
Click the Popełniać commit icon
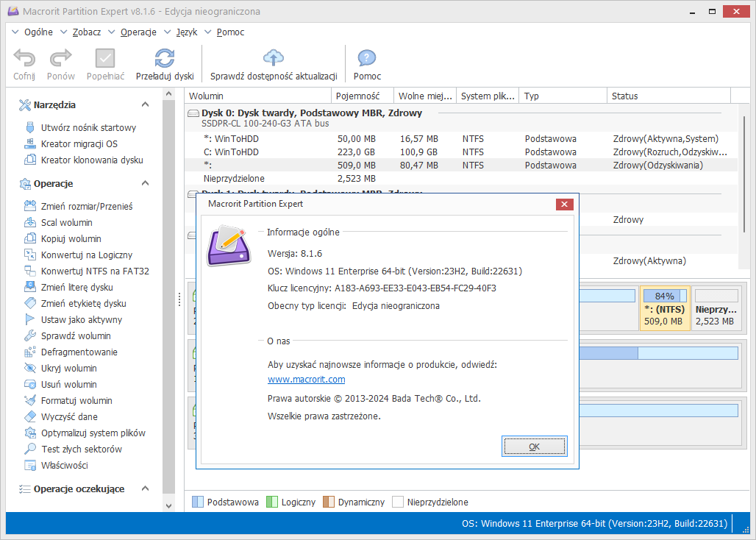[x=105, y=59]
